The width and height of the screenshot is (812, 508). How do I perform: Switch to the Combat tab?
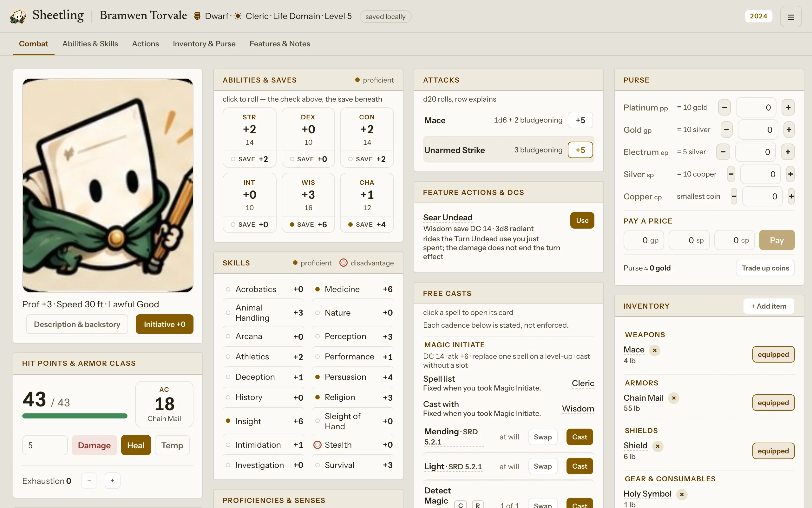pyautogui.click(x=34, y=44)
